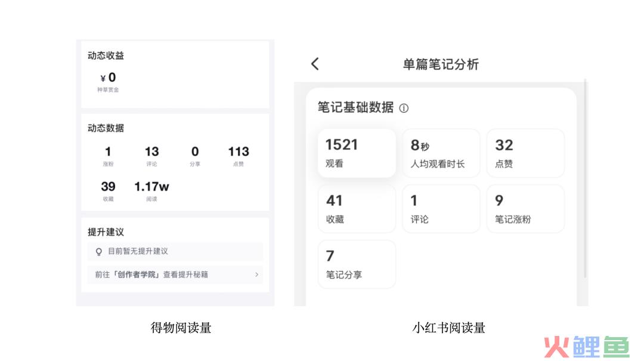644x361 pixels.
Task: Select the 1521 观看 card
Action: point(357,153)
